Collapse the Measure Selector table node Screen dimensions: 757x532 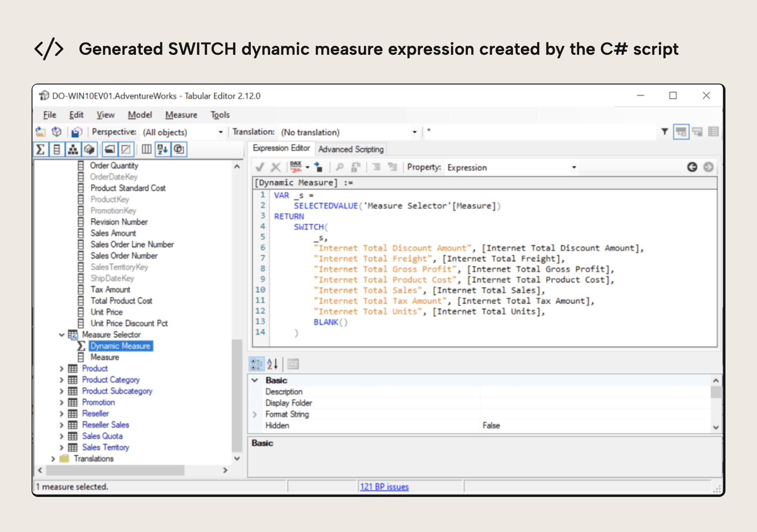(62, 335)
